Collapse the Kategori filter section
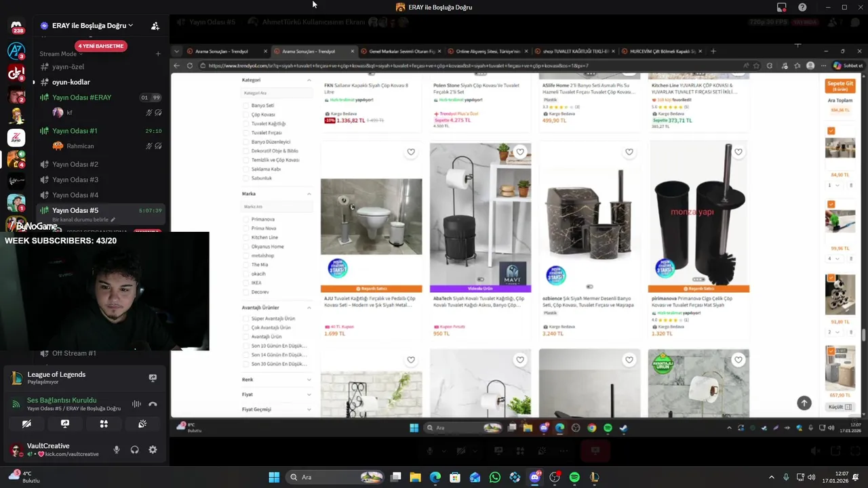This screenshot has height=488, width=868. pyautogui.click(x=309, y=80)
